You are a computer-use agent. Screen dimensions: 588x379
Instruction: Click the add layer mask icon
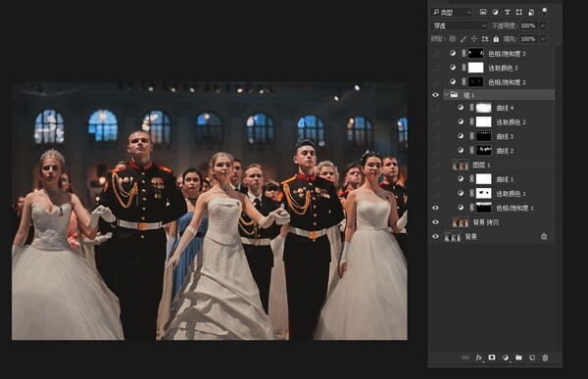point(492,357)
